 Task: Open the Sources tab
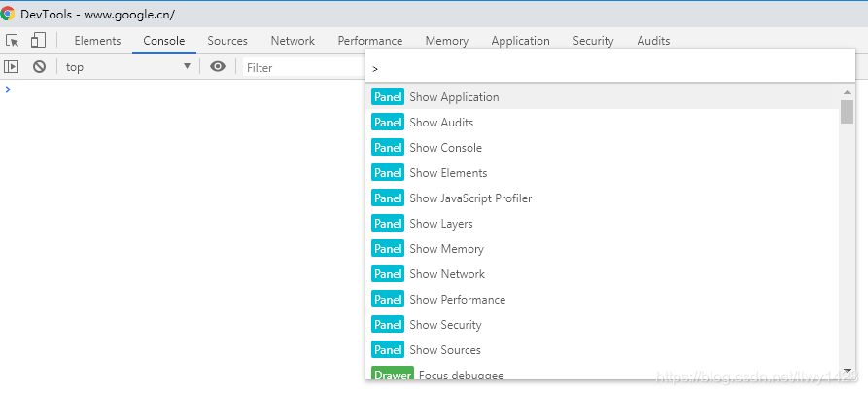(x=227, y=41)
